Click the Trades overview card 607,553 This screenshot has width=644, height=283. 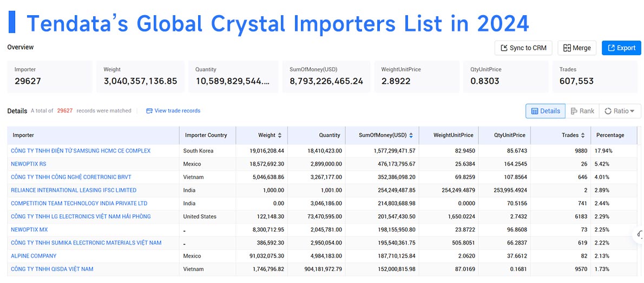click(595, 76)
